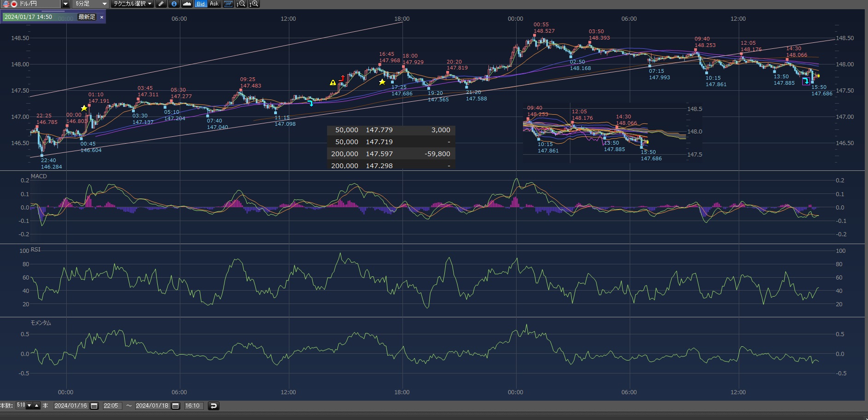This screenshot has height=420, width=868.
Task: Click the blue information icon
Action: coord(174,4)
